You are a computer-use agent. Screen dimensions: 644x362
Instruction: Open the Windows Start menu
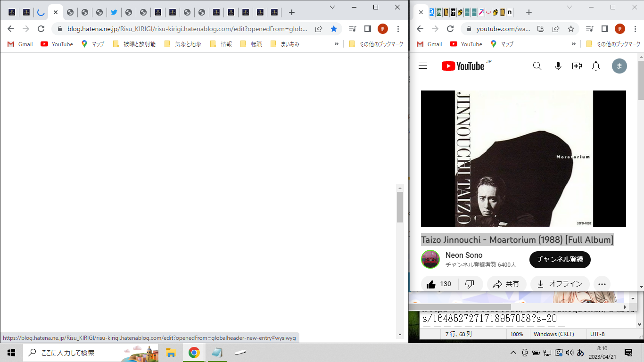pyautogui.click(x=11, y=353)
